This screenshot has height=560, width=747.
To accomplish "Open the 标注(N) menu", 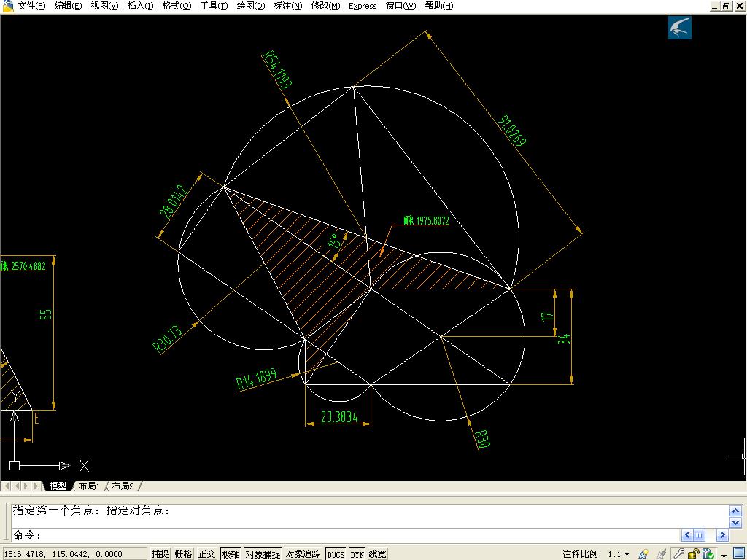I will click(288, 6).
